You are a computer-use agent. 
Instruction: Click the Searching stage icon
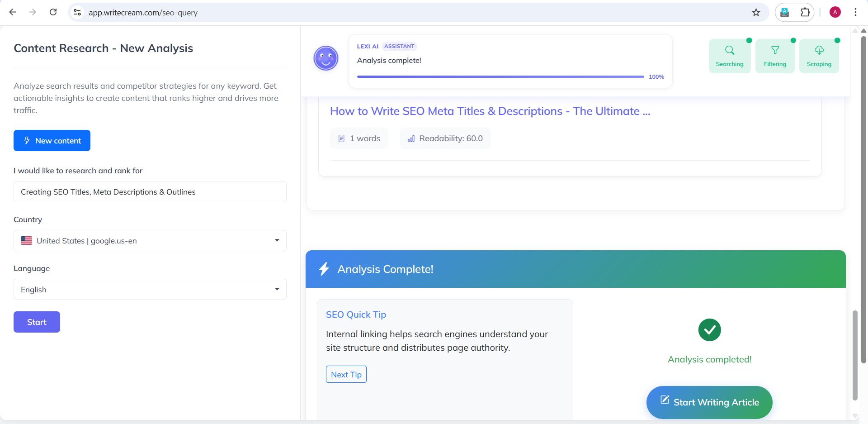[729, 51]
